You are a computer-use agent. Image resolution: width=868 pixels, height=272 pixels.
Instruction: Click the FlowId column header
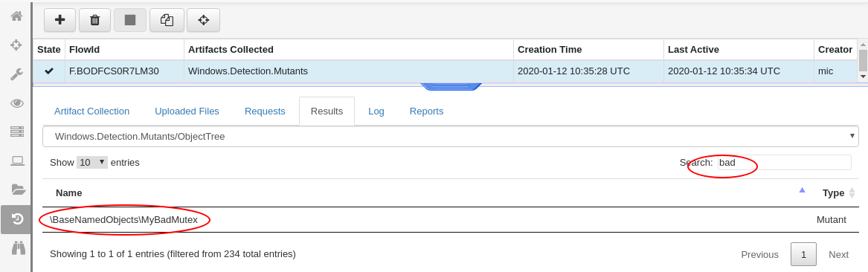(x=124, y=50)
